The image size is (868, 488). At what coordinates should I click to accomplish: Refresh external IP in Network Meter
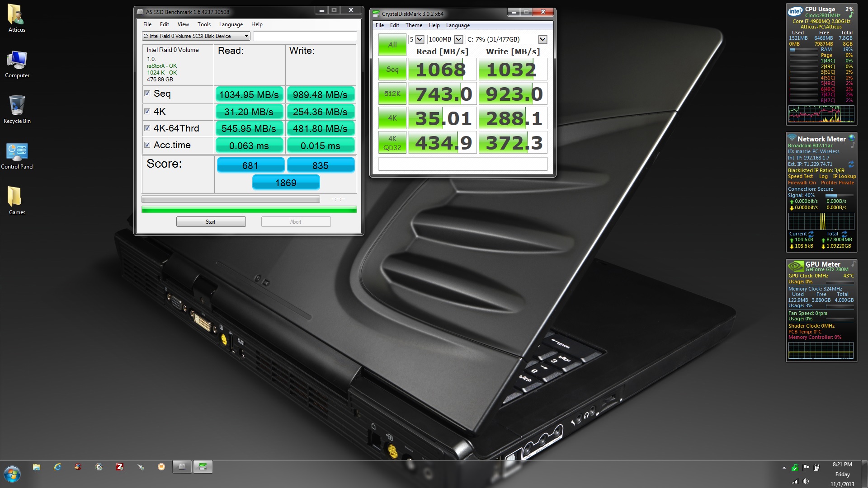[851, 164]
